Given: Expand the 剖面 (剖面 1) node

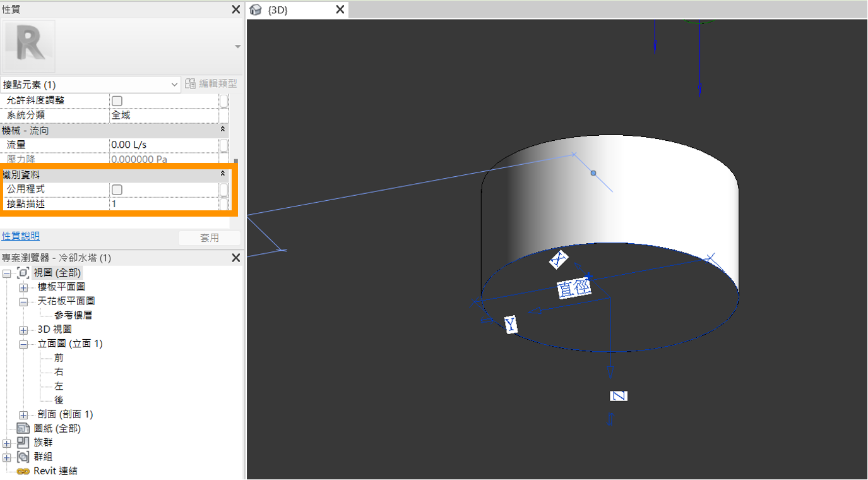Looking at the screenshot, I should coord(23,415).
